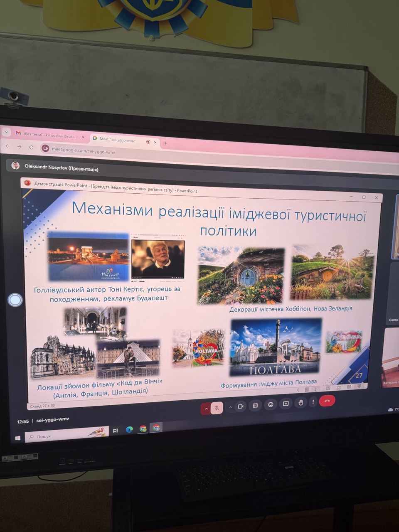Viewport: 399px width, 532px height.
Task: Click Windows search box Пошук
Action: (x=66, y=435)
